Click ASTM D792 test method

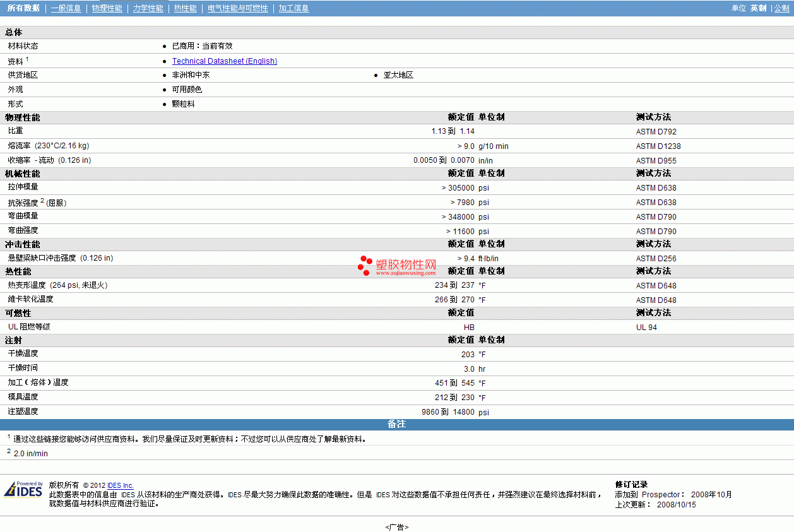click(x=656, y=132)
